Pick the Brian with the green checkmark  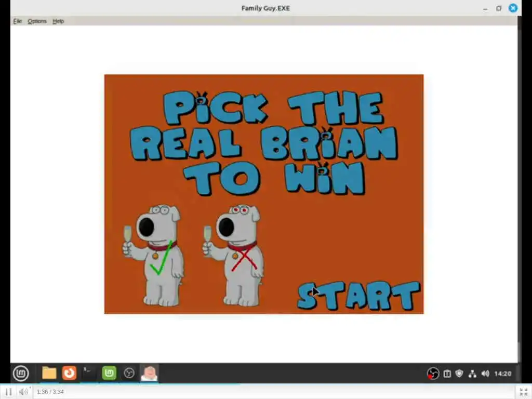pos(154,255)
